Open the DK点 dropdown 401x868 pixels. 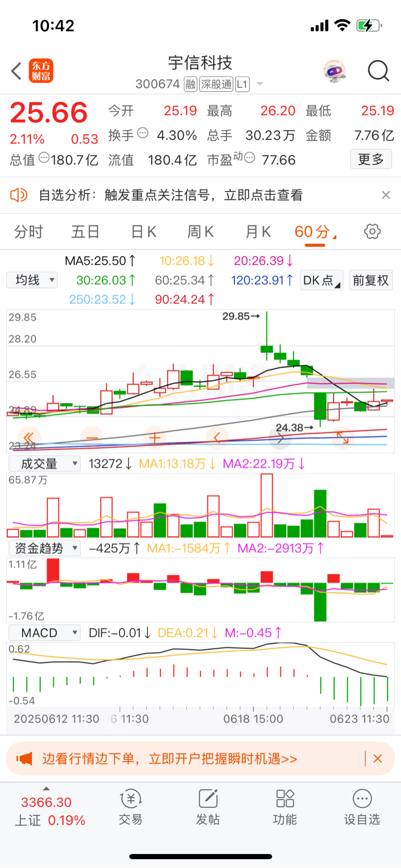point(322,281)
